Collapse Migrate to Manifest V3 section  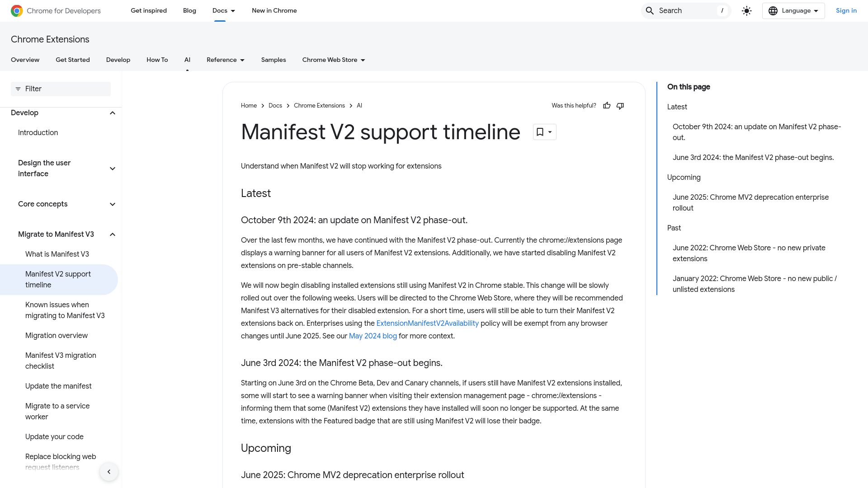tap(113, 235)
